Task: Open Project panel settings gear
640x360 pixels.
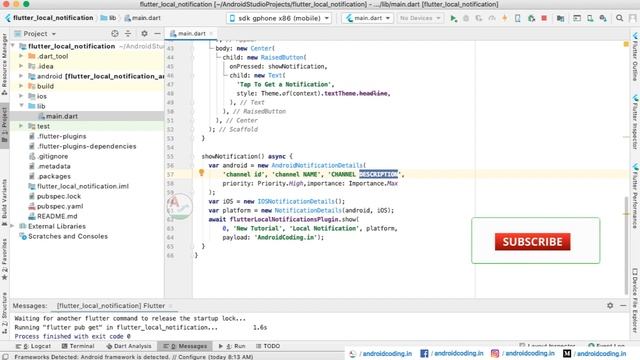Action: pyautogui.click(x=144, y=33)
